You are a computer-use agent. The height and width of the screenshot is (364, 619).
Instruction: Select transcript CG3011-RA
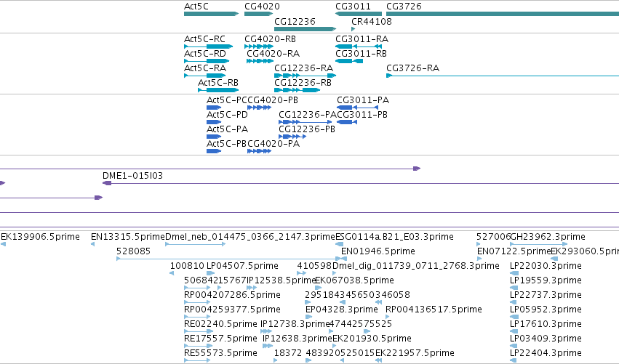pyautogui.click(x=359, y=46)
